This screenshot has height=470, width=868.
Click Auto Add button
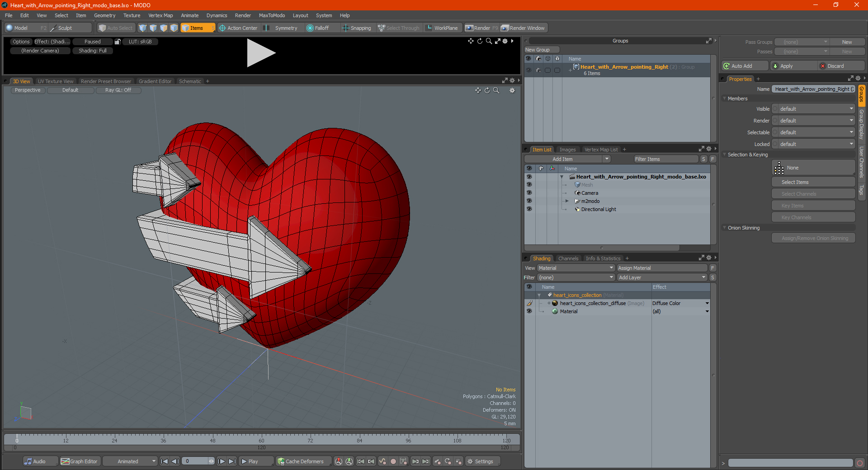(x=745, y=66)
